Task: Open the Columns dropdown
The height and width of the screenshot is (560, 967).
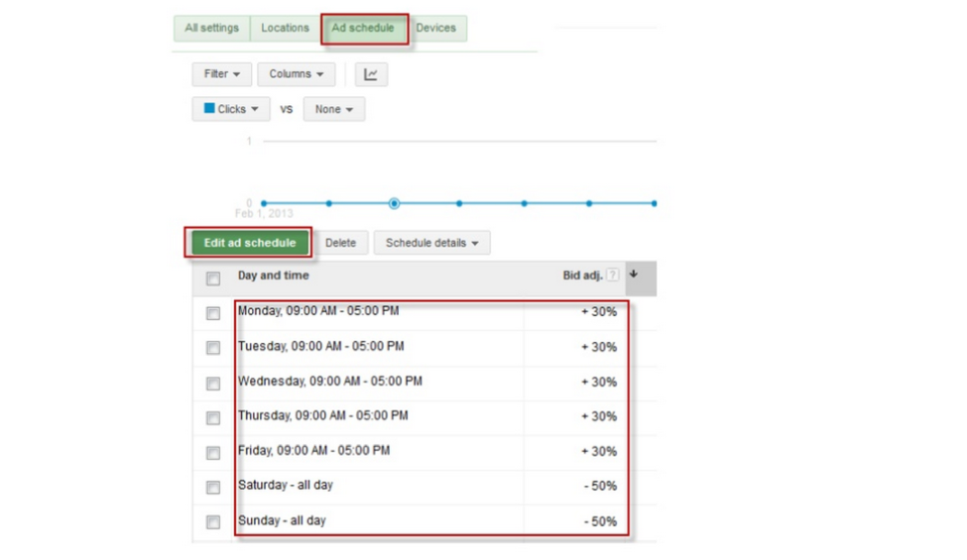Action: point(296,74)
